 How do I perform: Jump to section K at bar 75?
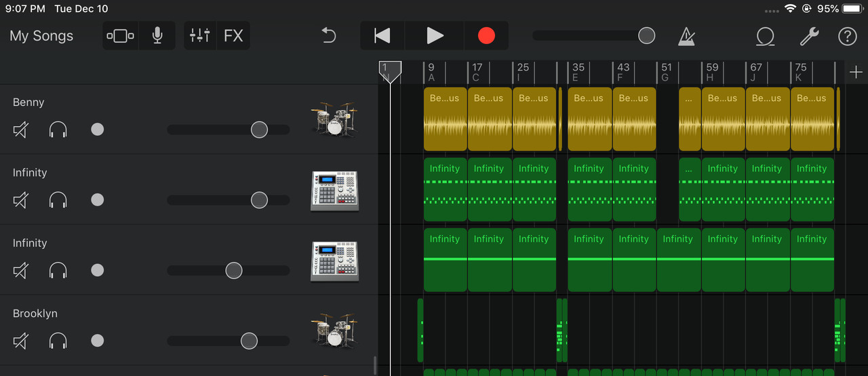coord(800,72)
